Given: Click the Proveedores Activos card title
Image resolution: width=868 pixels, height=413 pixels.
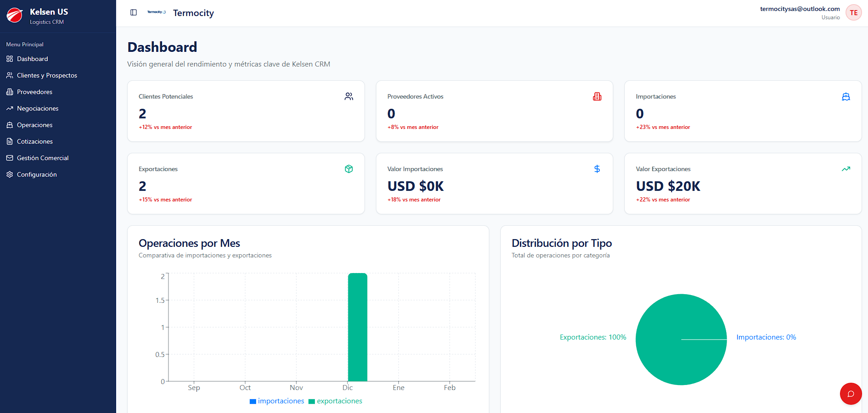Looking at the screenshot, I should pyautogui.click(x=415, y=96).
